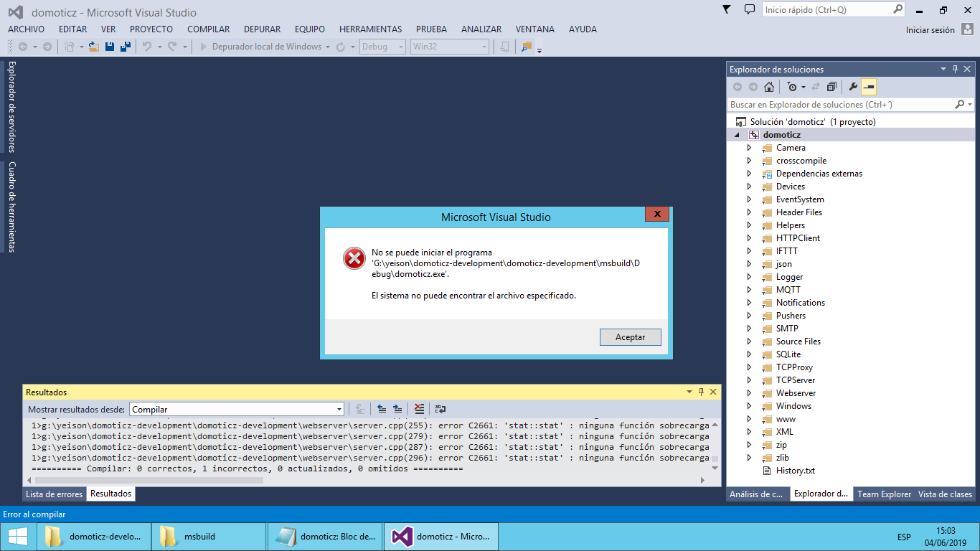The image size is (980, 551).
Task: Expand the Header Files folder
Action: coord(749,212)
